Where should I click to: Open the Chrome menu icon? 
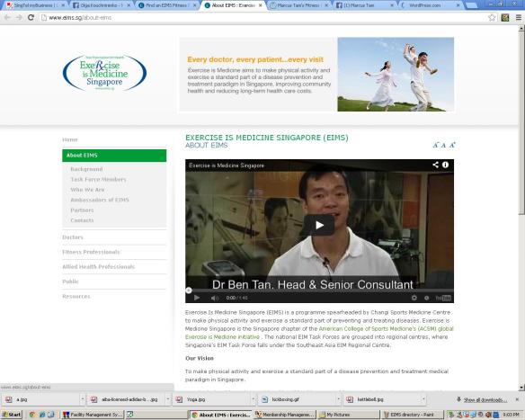click(x=519, y=17)
